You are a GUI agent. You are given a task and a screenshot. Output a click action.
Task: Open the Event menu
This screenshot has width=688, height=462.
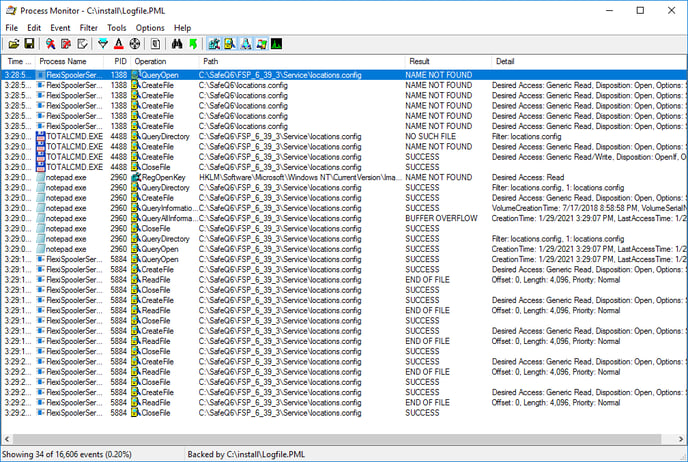point(60,28)
